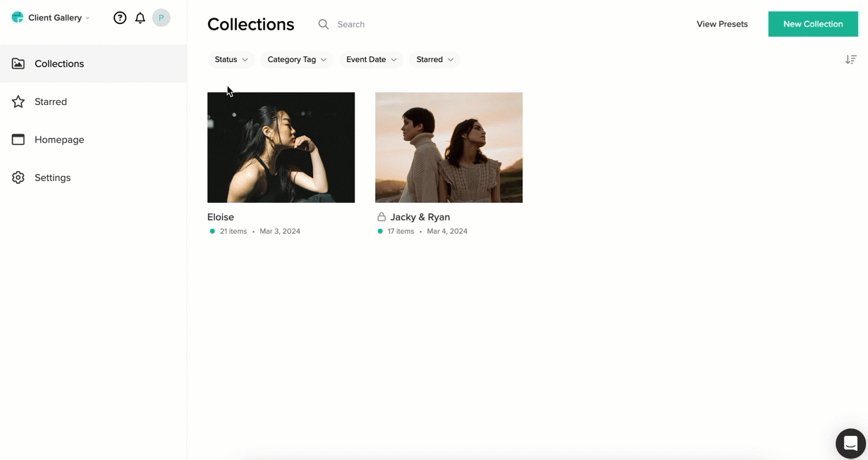
Task: Click the green status dot under Jacky & Ryan
Action: click(380, 230)
